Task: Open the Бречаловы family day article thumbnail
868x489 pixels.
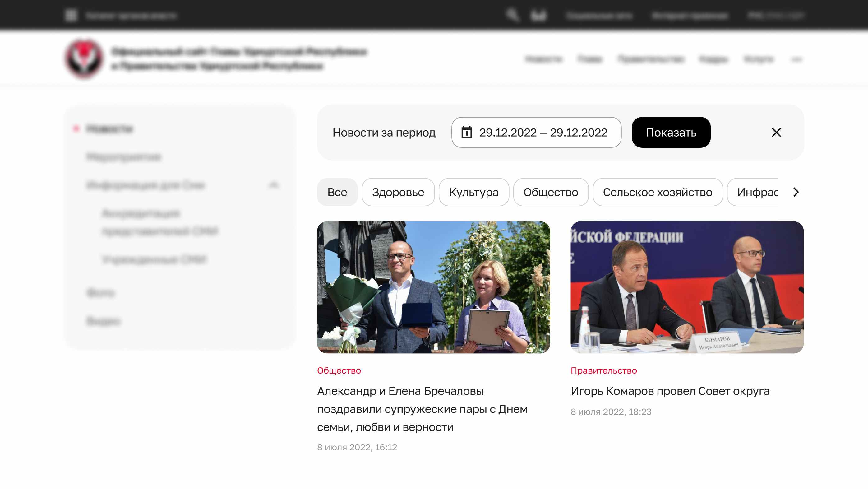Action: [x=433, y=287]
